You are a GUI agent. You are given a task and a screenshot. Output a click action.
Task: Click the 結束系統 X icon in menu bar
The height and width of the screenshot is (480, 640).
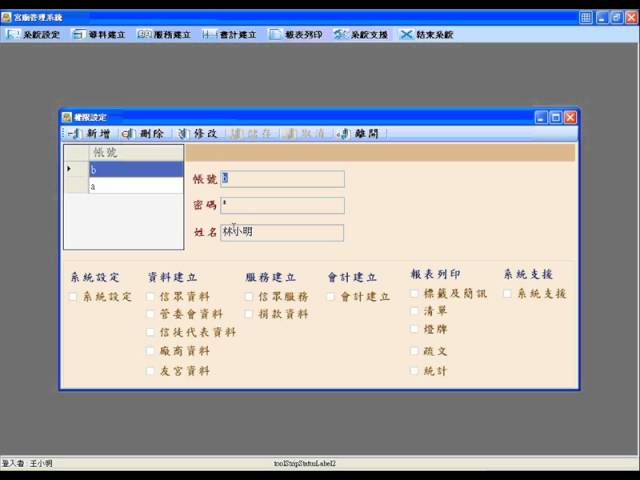point(405,35)
